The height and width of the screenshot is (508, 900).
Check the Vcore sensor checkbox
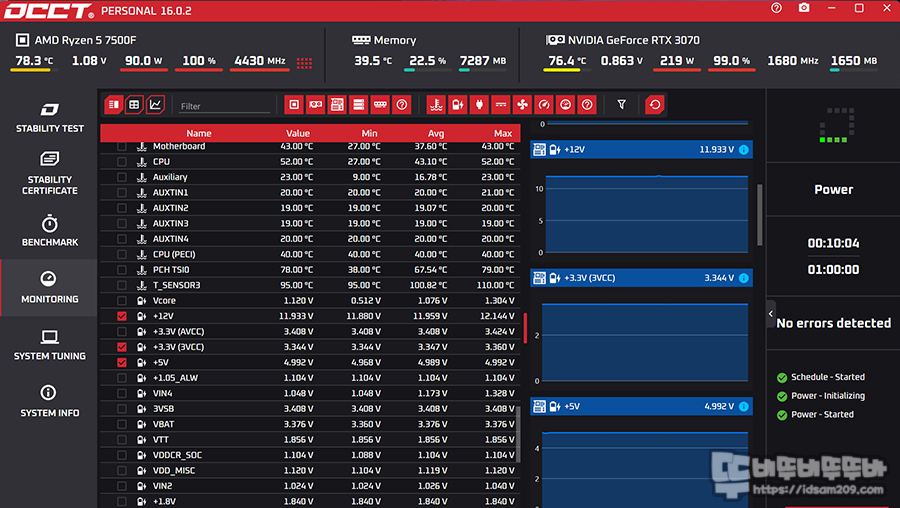122,301
